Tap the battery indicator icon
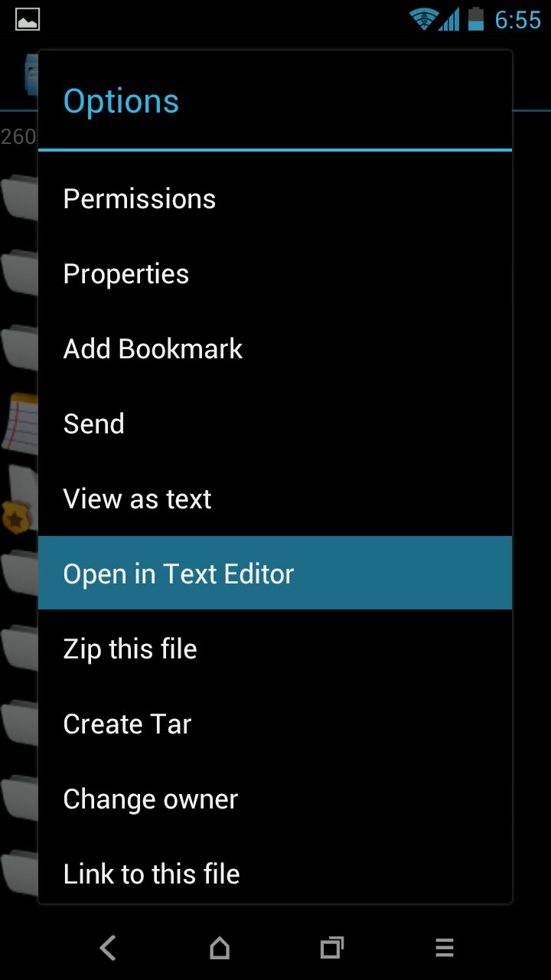The image size is (551, 980). pyautogui.click(x=476, y=19)
